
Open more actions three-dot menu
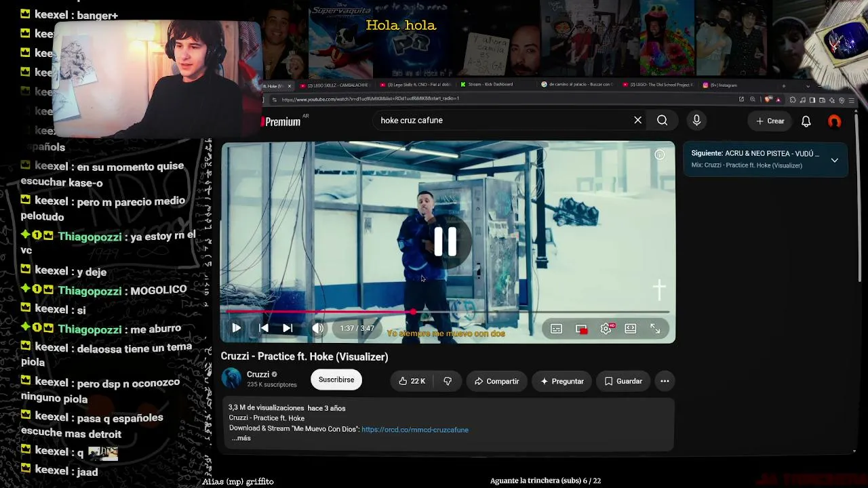[x=665, y=381]
